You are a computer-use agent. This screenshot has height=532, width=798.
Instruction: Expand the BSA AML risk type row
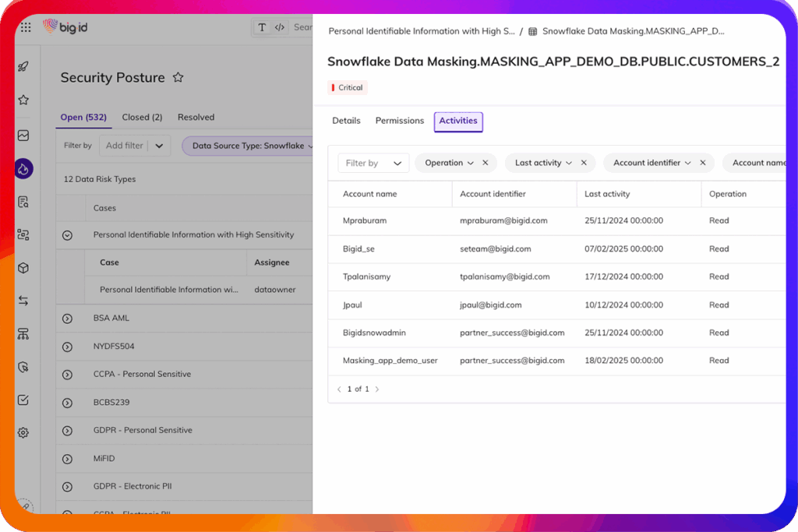pos(67,319)
